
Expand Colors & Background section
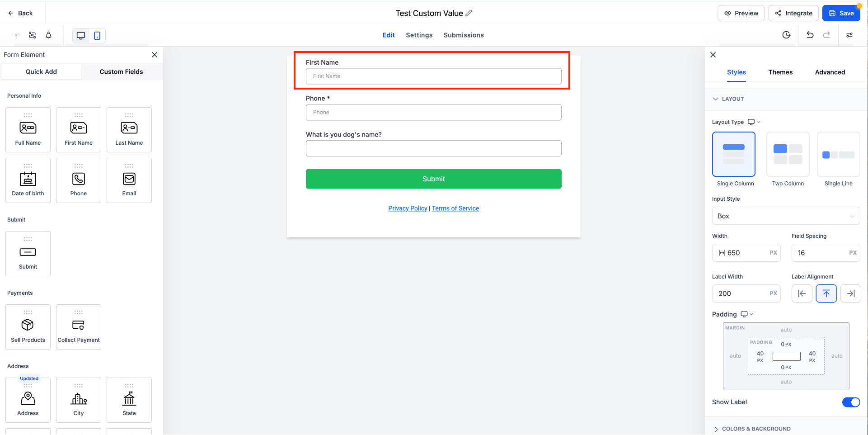click(756, 429)
